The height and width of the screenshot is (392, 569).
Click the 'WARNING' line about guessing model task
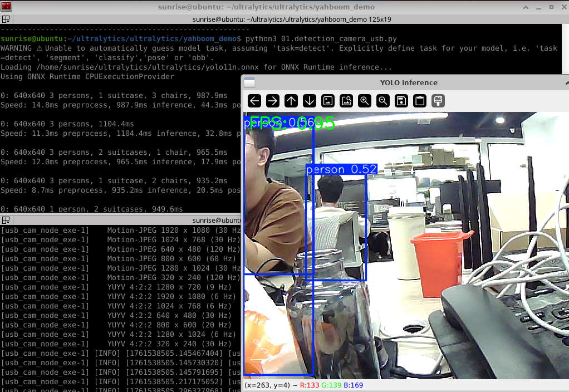pyautogui.click(x=279, y=48)
